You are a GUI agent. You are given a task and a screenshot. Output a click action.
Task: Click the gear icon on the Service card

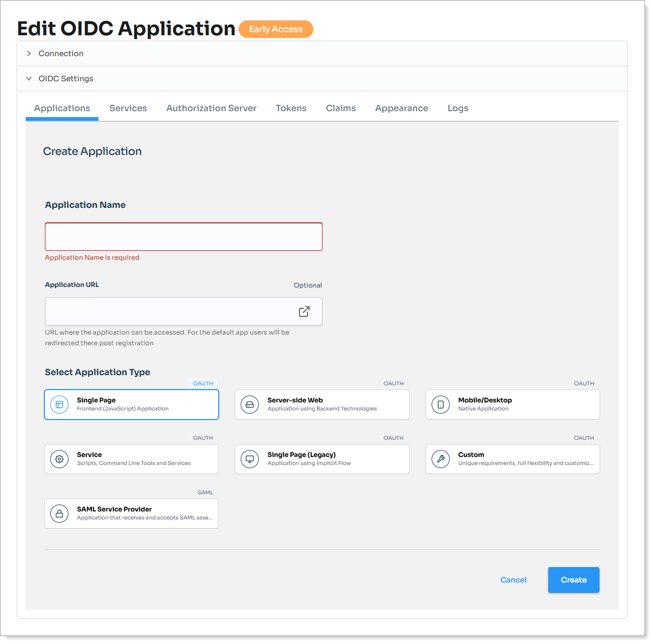tap(59, 459)
